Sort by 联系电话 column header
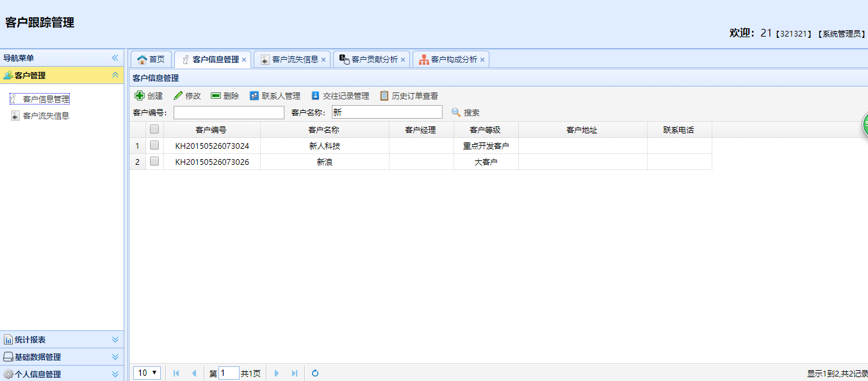This screenshot has height=381, width=868. 679,130
